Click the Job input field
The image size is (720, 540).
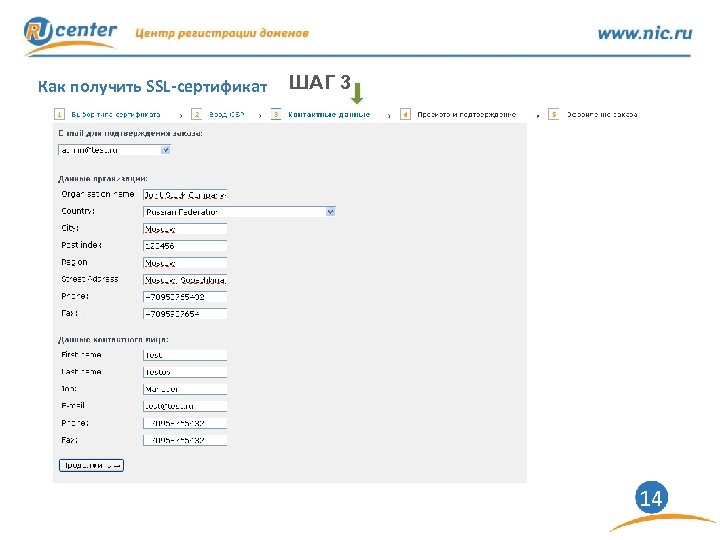[x=185, y=389]
